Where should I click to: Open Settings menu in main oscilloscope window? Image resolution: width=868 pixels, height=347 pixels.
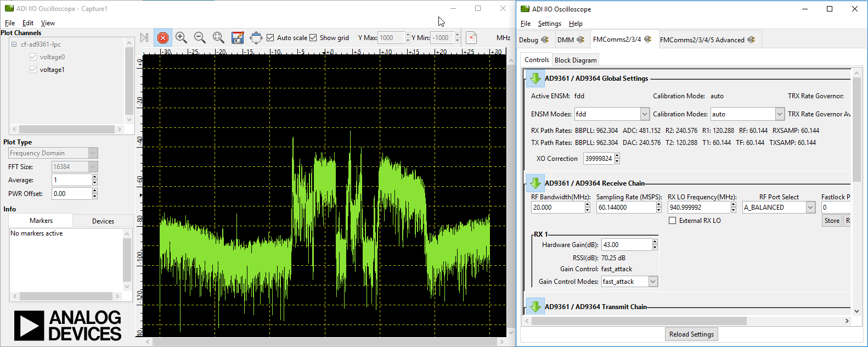(549, 24)
